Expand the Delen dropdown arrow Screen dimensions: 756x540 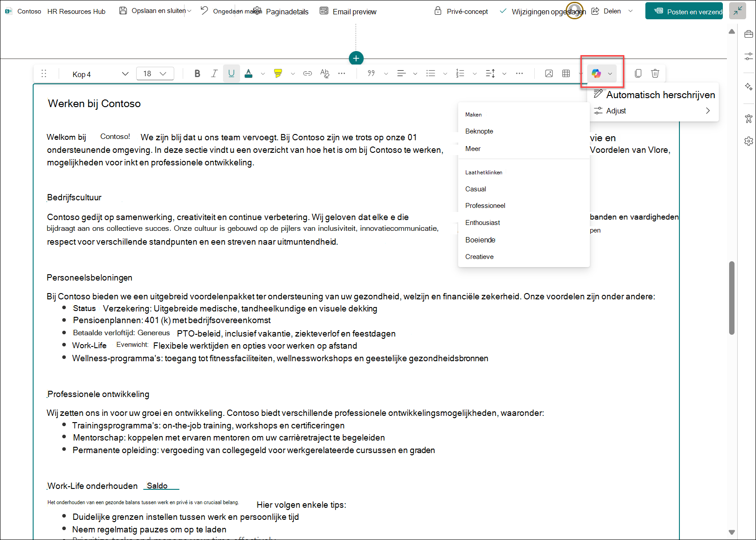631,11
